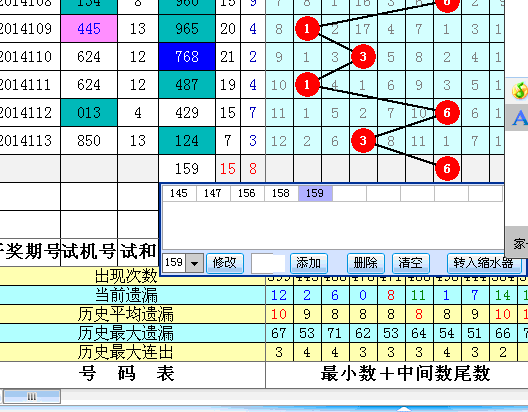This screenshot has width=528, height=412.
Task: Click red ball 6 in the bottom row
Action: tap(447, 168)
